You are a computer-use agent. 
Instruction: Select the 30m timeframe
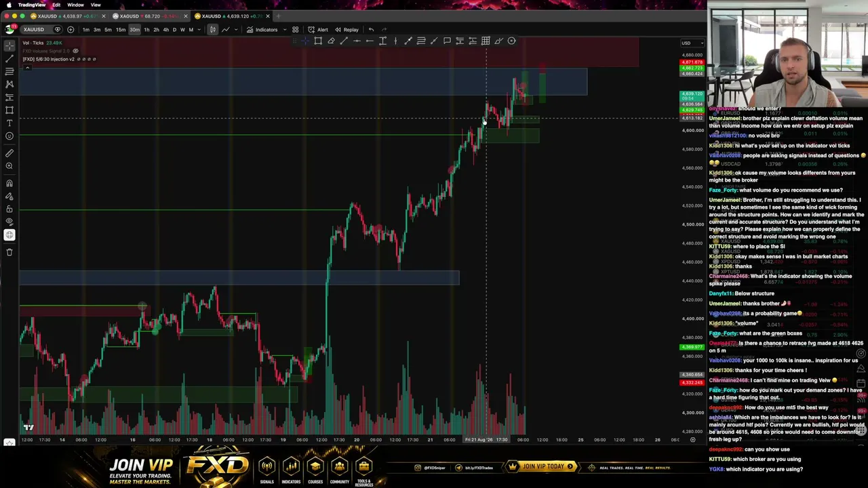click(134, 29)
